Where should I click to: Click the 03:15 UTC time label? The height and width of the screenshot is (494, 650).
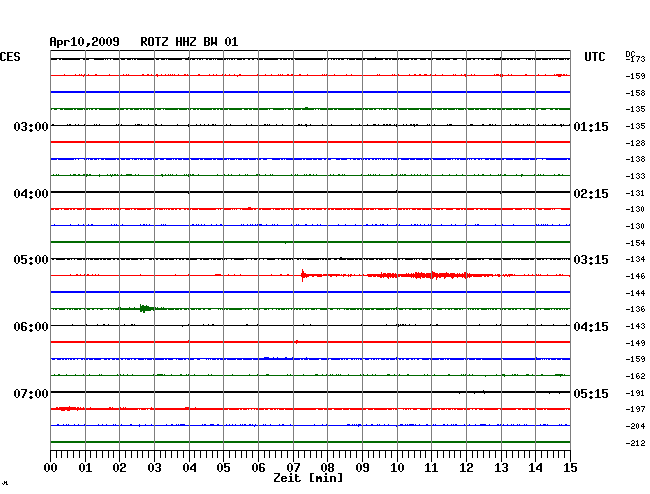591,260
